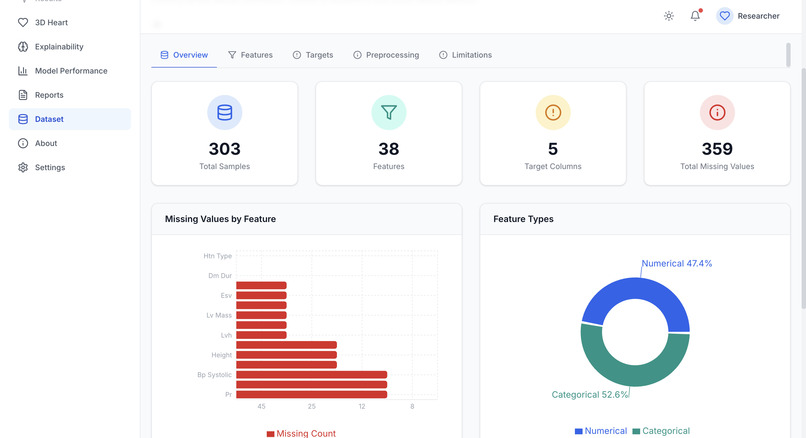The width and height of the screenshot is (806, 438).
Task: Switch to the Targets tab
Action: tap(313, 55)
